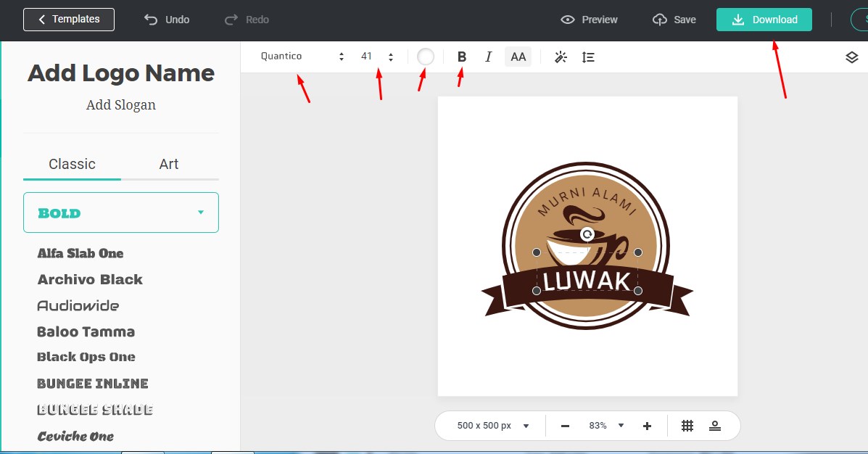
Task: Open the Layers panel icon
Action: pyautogui.click(x=852, y=56)
